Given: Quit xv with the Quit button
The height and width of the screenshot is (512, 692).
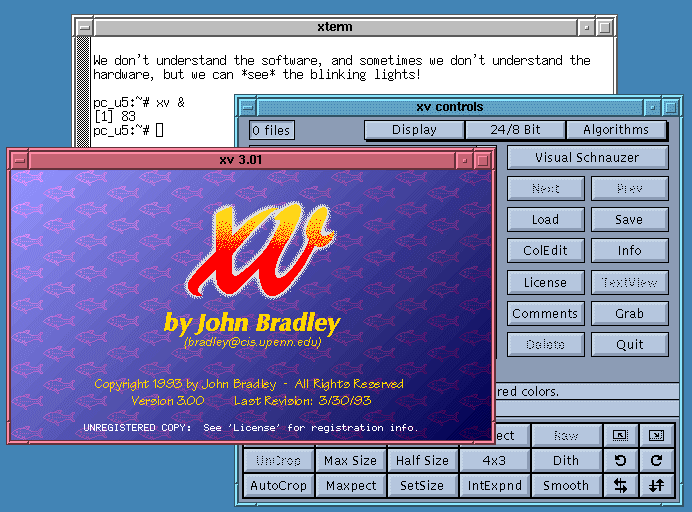Looking at the screenshot, I should (630, 344).
